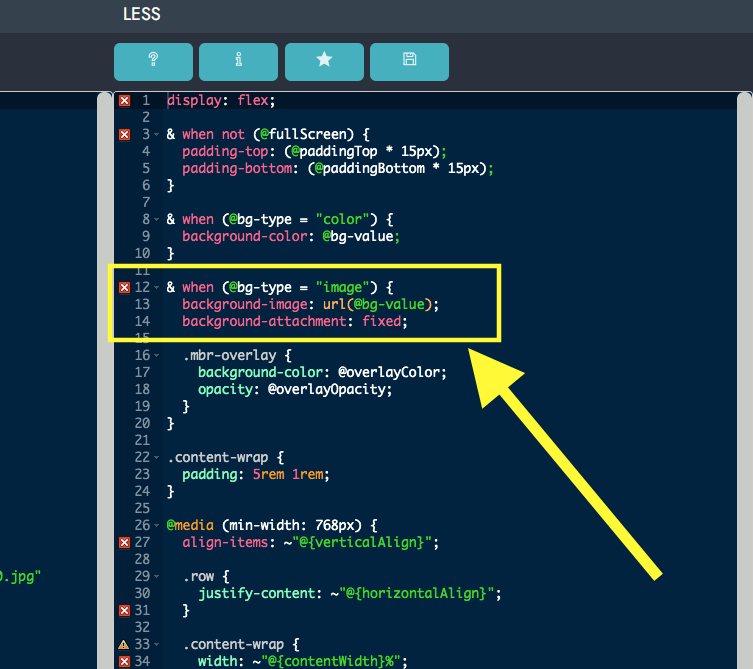Select the LESS tab header

point(142,14)
